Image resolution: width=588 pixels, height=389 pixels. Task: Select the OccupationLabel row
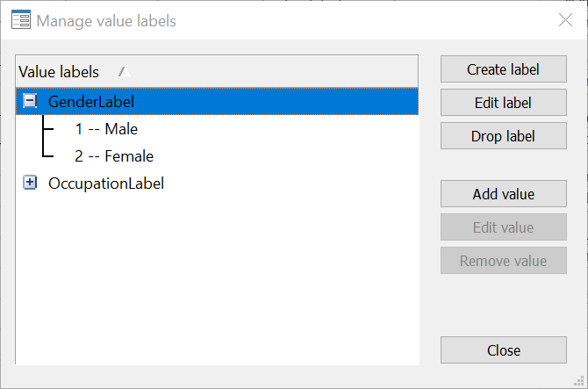click(106, 184)
